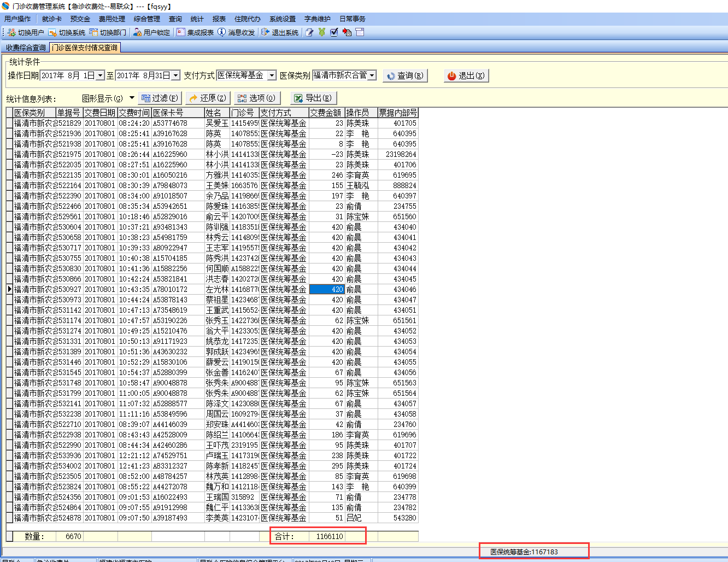
Task: Sort by the 交费日期 column header
Action: pyautogui.click(x=101, y=113)
